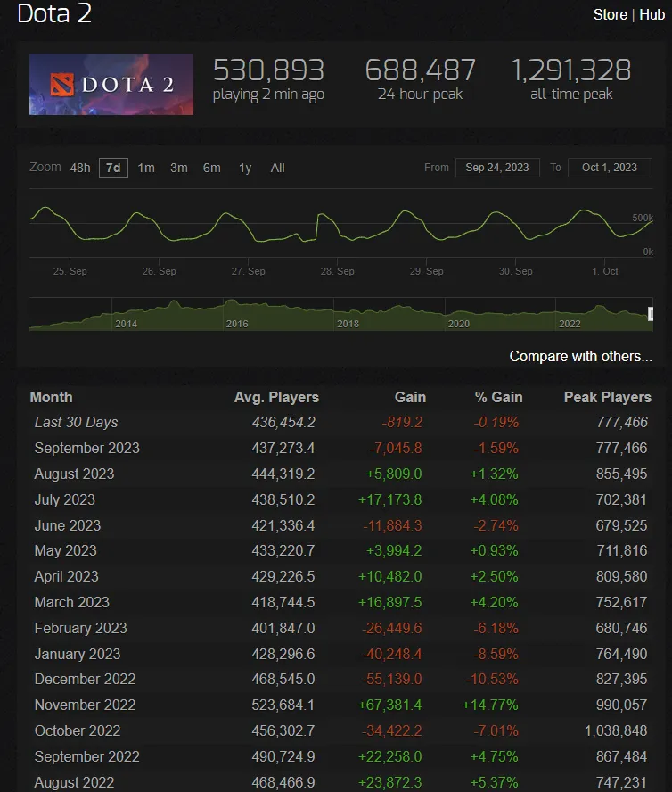Click average players value 436,454.2
This screenshot has height=792, width=672.
pos(283,422)
